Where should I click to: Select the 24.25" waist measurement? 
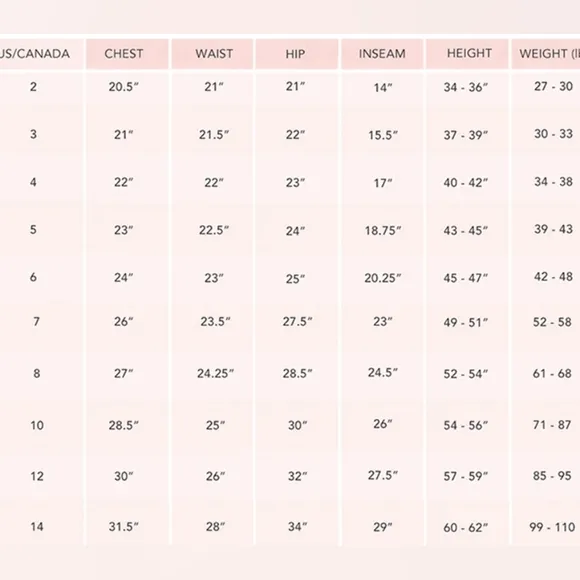(215, 374)
